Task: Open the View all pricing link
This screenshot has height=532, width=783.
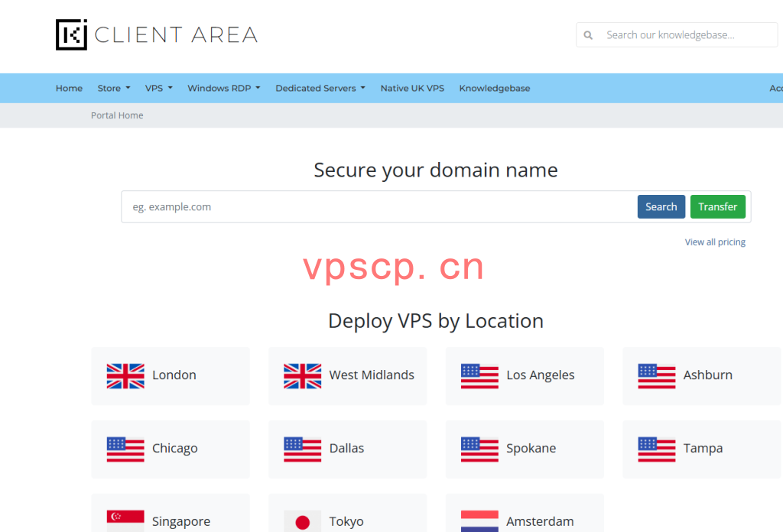Action: click(x=715, y=242)
